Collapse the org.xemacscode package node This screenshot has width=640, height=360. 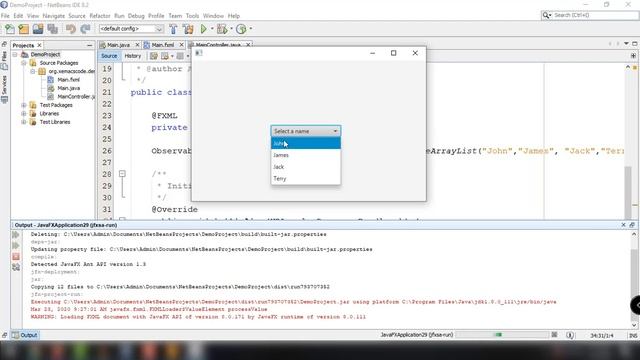[x=33, y=71]
